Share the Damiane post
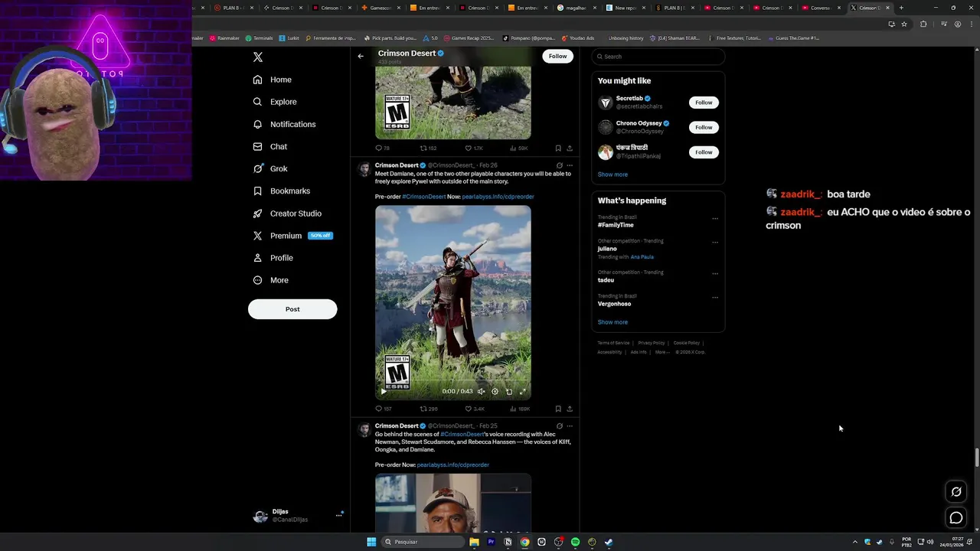Screen dimensions: 980x551 coord(570,409)
